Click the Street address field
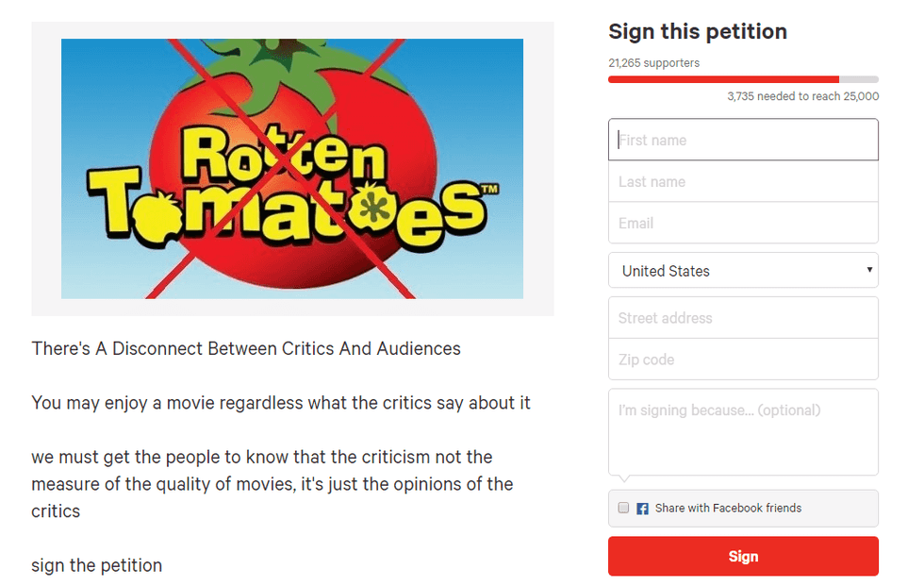The image size is (924, 586). (743, 318)
